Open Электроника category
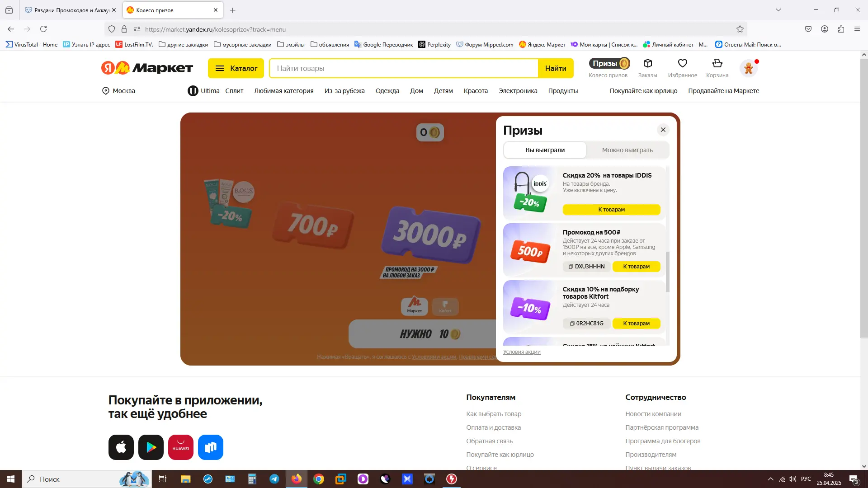Image resolution: width=868 pixels, height=488 pixels. [518, 91]
